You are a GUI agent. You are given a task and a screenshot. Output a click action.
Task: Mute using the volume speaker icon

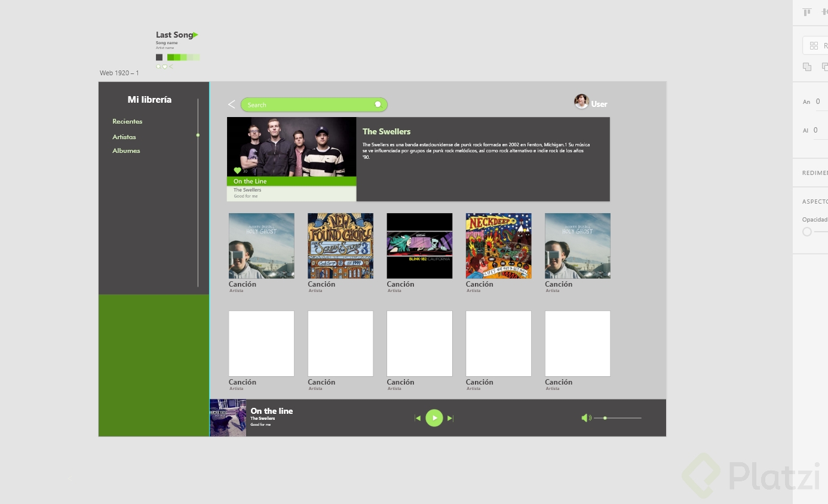click(x=586, y=418)
